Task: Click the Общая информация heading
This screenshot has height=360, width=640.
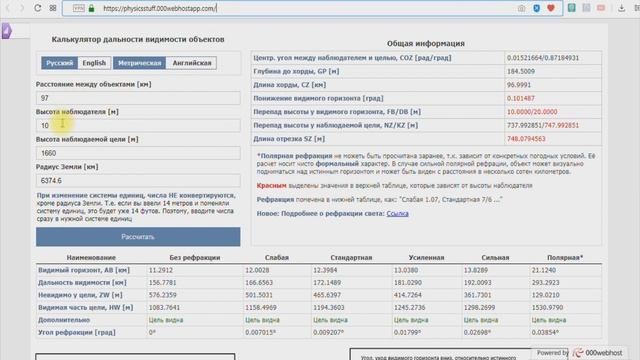Action: pyautogui.click(x=426, y=43)
